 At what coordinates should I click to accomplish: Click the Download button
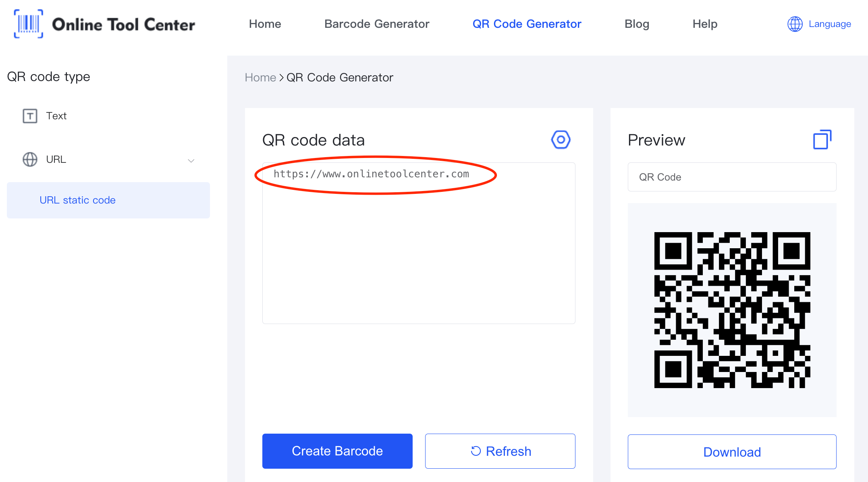(731, 452)
